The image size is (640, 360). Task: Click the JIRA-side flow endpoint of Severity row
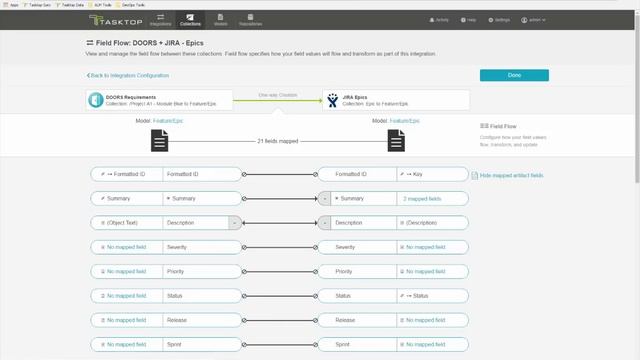click(315, 247)
